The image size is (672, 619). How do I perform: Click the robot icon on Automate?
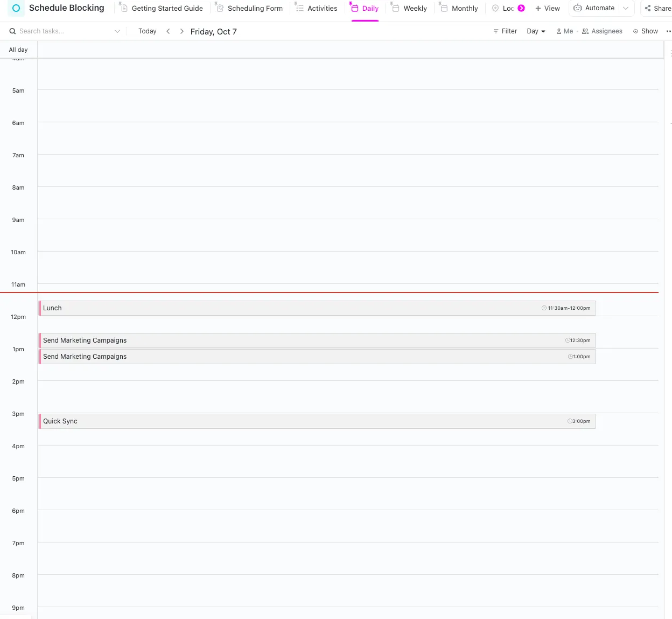tap(578, 8)
